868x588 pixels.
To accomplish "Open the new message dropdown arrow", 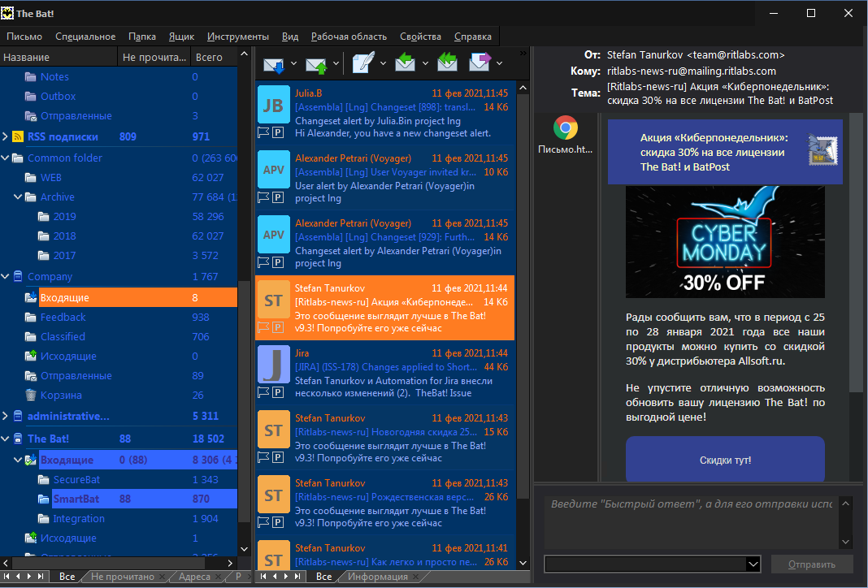I will click(x=383, y=63).
